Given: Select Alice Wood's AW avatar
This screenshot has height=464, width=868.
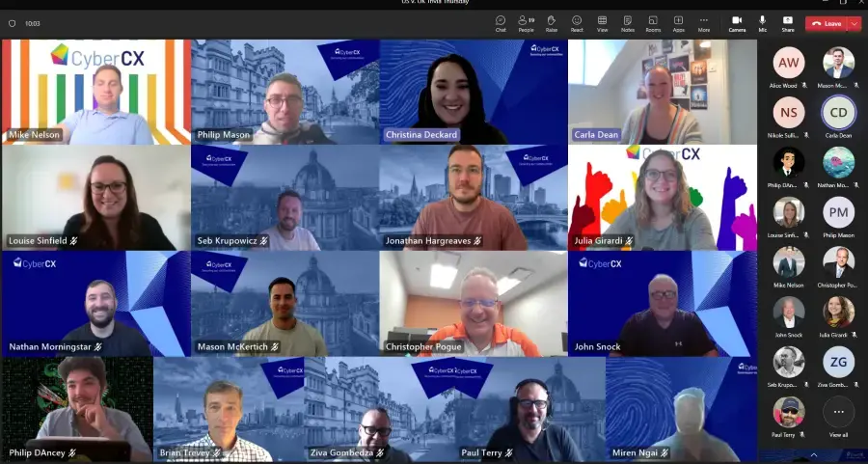Looking at the screenshot, I should click(x=788, y=63).
